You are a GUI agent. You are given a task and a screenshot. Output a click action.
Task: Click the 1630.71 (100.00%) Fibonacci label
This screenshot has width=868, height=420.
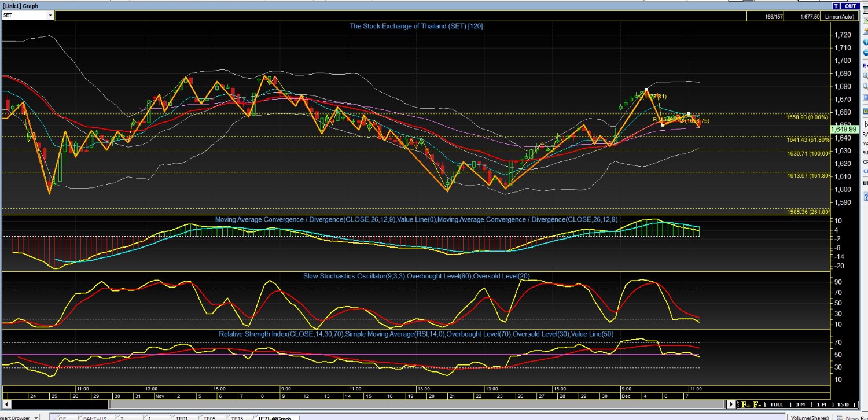(x=808, y=153)
